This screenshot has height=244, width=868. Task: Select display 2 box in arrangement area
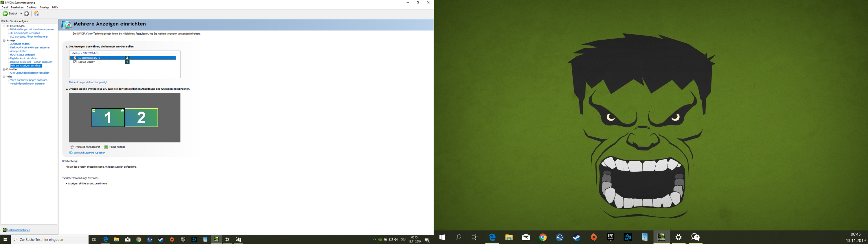pos(141,117)
